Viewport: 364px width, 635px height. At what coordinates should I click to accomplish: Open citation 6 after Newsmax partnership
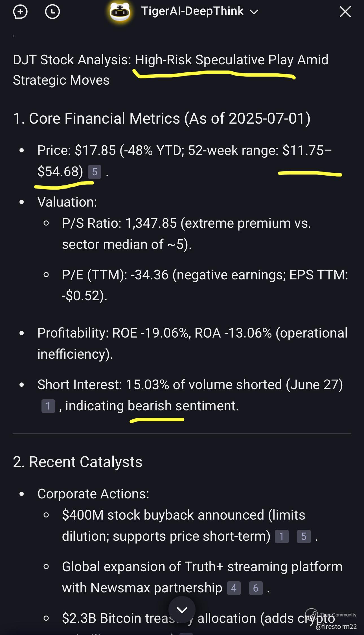tap(256, 588)
